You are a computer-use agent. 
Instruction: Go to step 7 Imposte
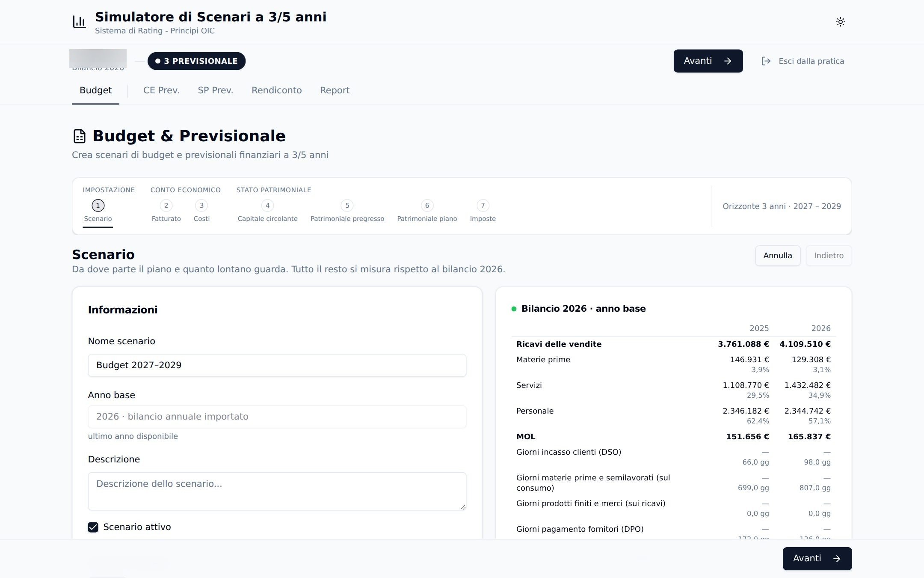coord(483,212)
